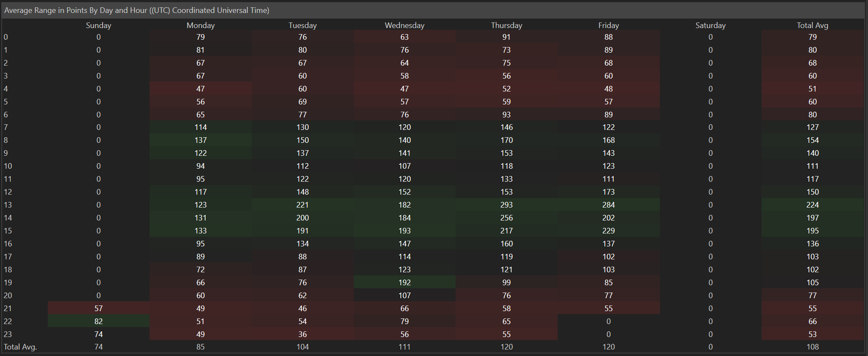The height and width of the screenshot is (356, 868).
Task: Click the Average Range in Points title bar
Action: point(137,10)
